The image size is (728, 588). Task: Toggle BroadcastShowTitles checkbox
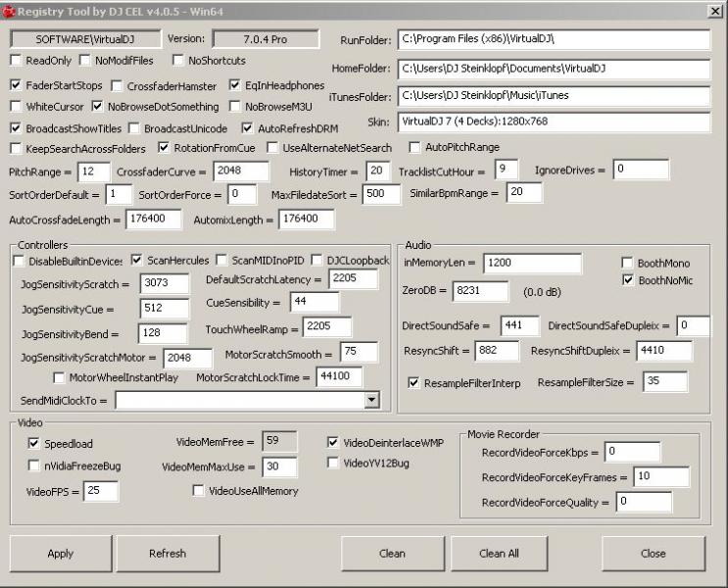tap(16, 128)
